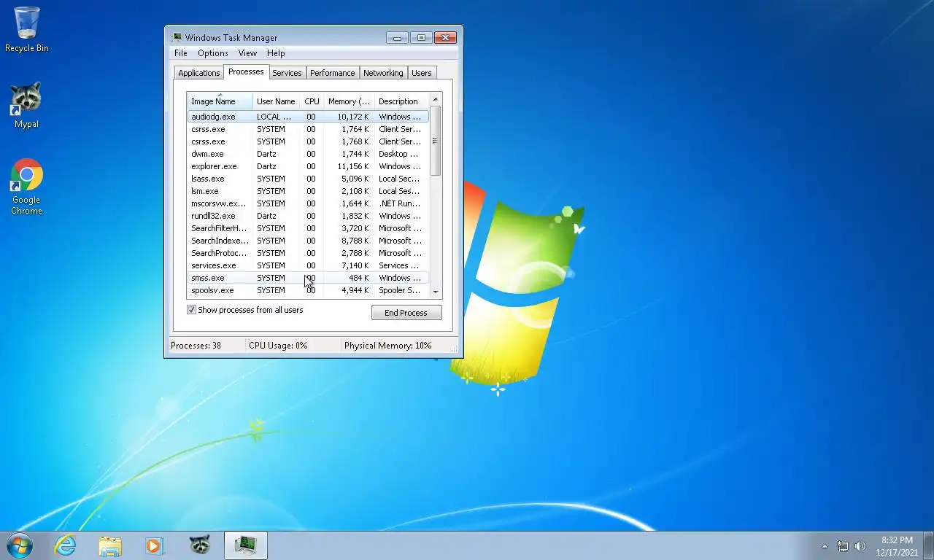
Task: Click the Show desktop strip on taskbar
Action: [x=929, y=546]
